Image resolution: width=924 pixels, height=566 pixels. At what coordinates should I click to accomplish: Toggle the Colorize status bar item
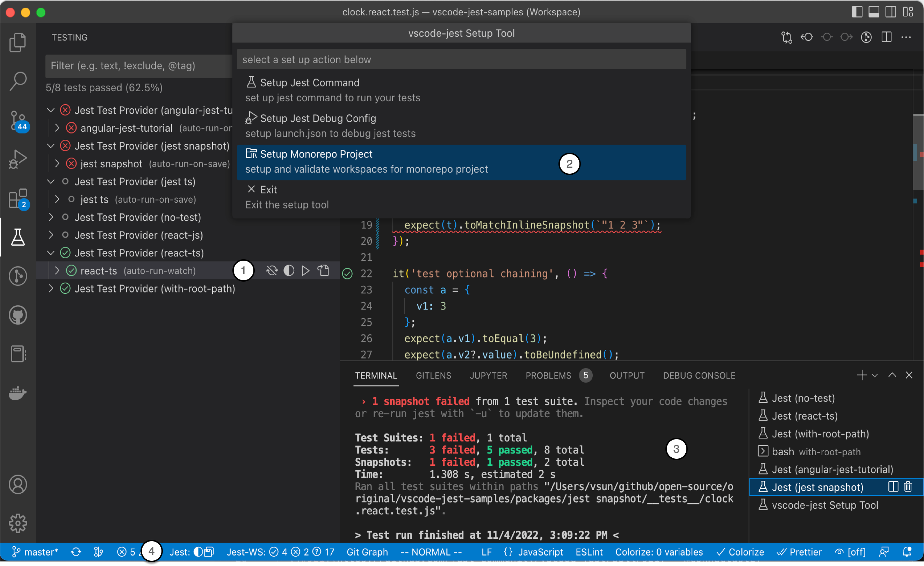740,552
